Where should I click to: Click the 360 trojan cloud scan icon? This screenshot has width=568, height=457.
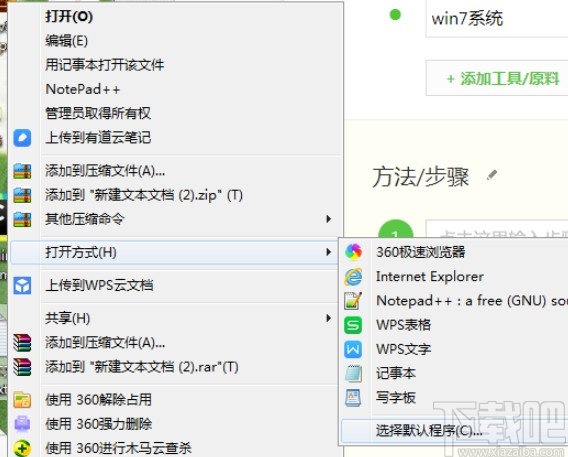tap(22, 448)
